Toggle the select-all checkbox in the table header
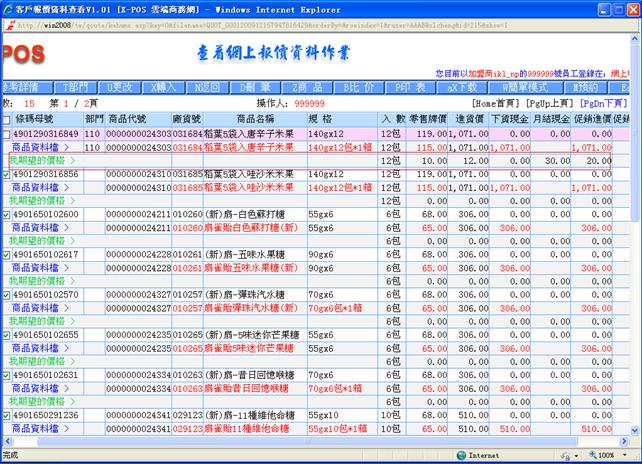Screen dimensions: 642x464 (8, 119)
